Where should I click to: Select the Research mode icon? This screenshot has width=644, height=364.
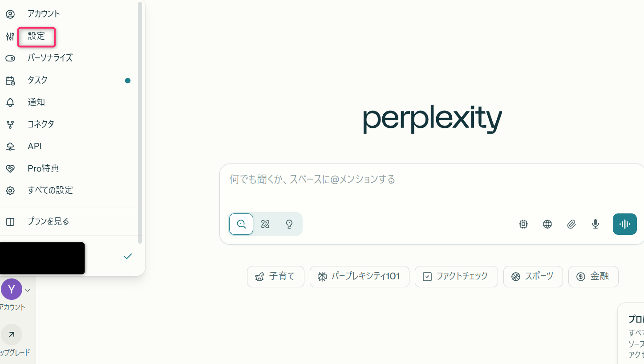pos(265,224)
